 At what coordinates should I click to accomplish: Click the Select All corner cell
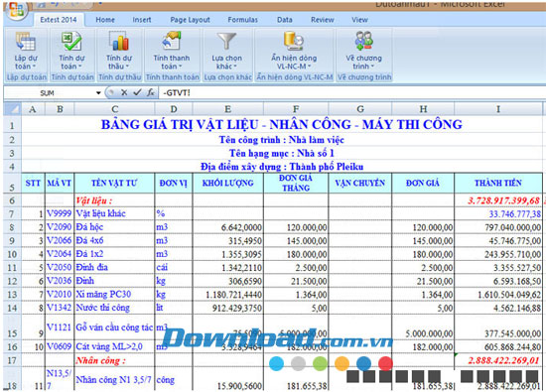tap(13, 109)
